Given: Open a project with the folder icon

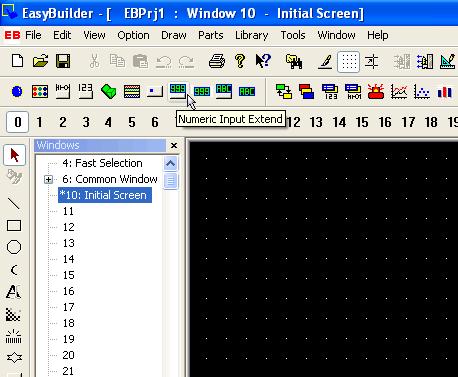Looking at the screenshot, I should 40,61.
